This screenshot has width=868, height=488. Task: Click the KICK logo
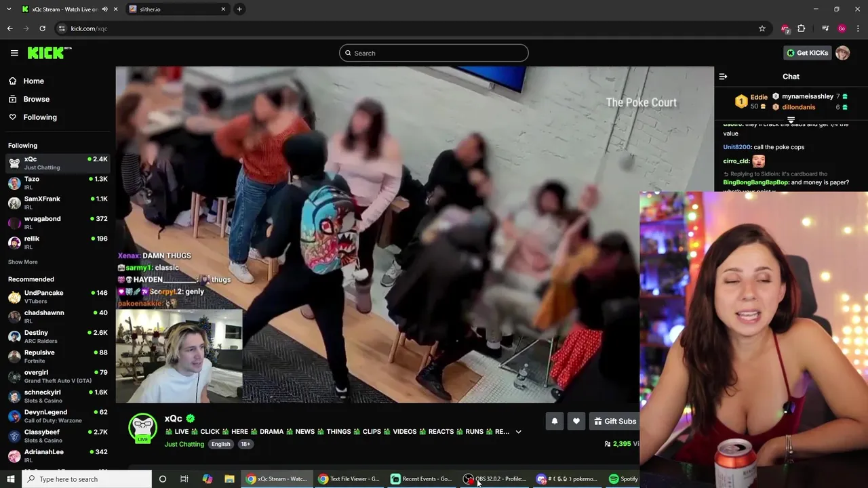(x=50, y=53)
